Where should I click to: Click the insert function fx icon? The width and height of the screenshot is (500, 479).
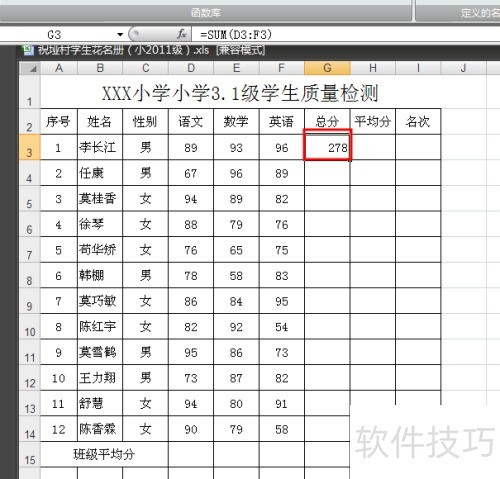coord(182,34)
